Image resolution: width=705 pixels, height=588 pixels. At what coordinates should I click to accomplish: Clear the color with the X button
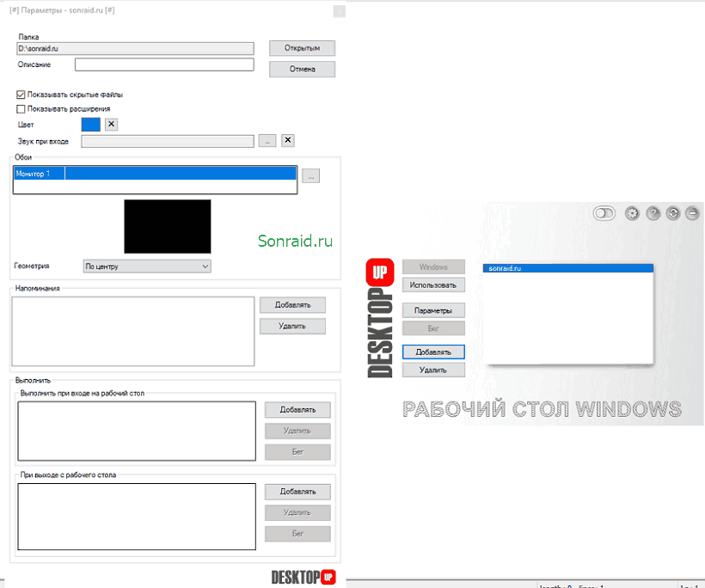tap(111, 125)
